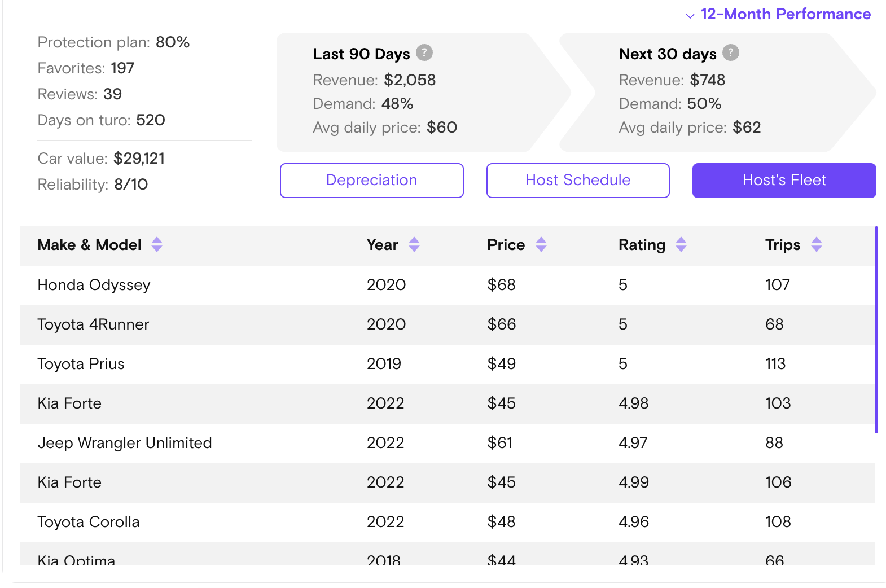Click the $68 price cell
The width and height of the screenshot is (886, 588).
[502, 285]
